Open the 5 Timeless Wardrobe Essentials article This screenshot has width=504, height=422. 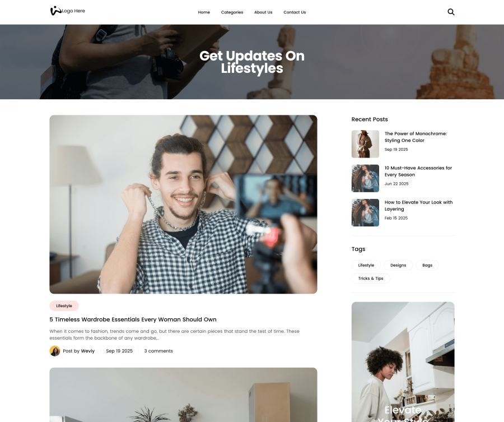pyautogui.click(x=133, y=319)
